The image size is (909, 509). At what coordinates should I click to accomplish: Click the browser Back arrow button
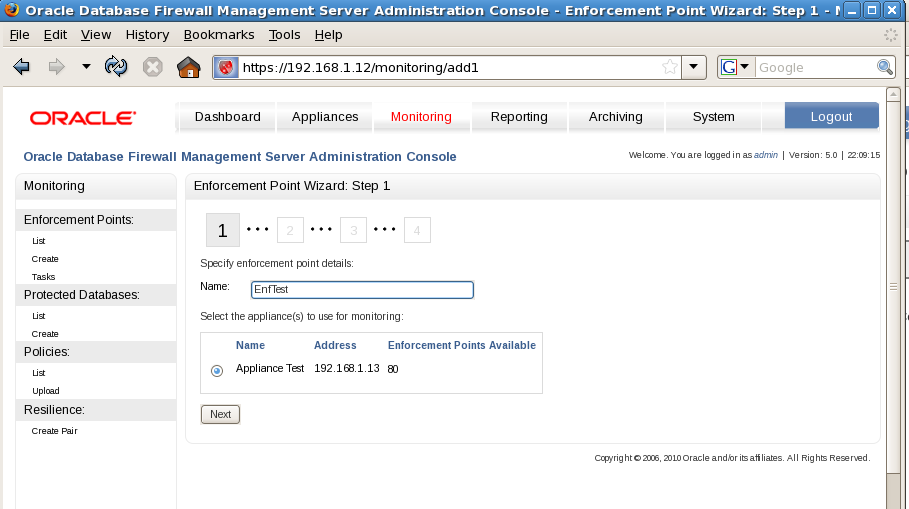tap(21, 67)
